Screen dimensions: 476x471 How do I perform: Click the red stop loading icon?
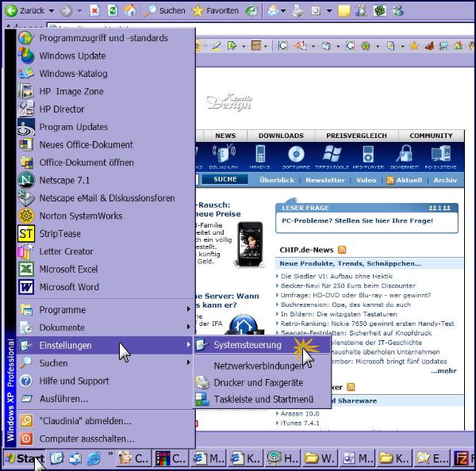[x=94, y=11]
